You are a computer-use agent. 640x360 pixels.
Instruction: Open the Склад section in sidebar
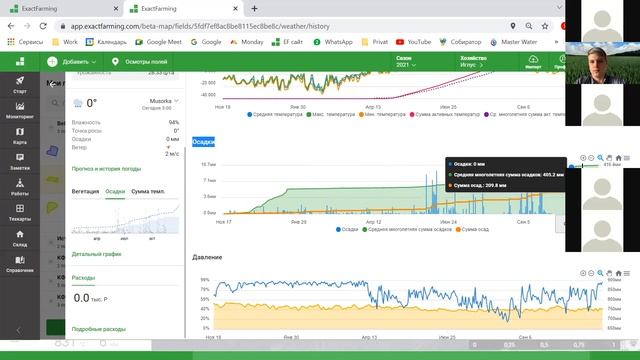20,238
